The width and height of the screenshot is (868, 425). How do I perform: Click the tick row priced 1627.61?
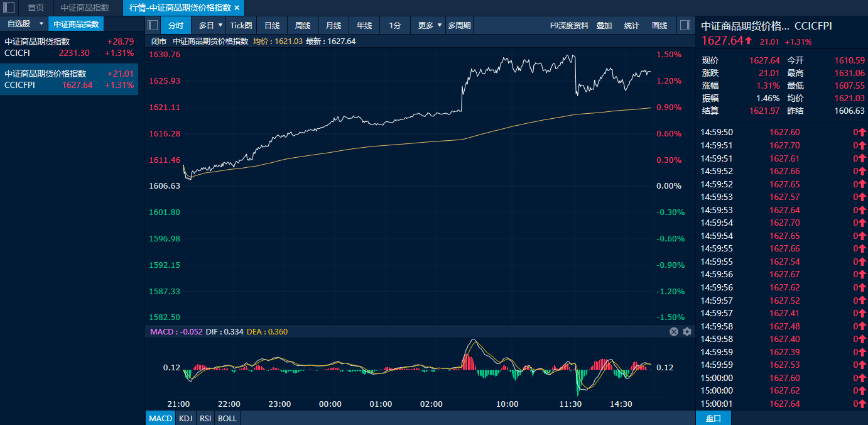pos(782,158)
